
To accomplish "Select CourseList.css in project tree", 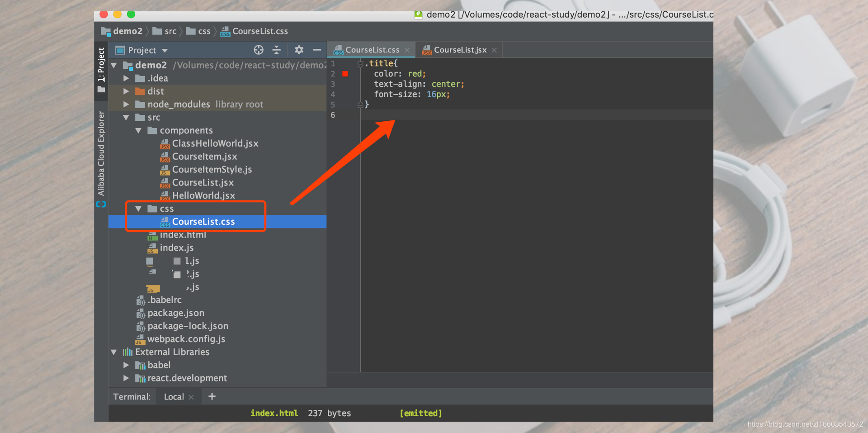I will tap(203, 222).
